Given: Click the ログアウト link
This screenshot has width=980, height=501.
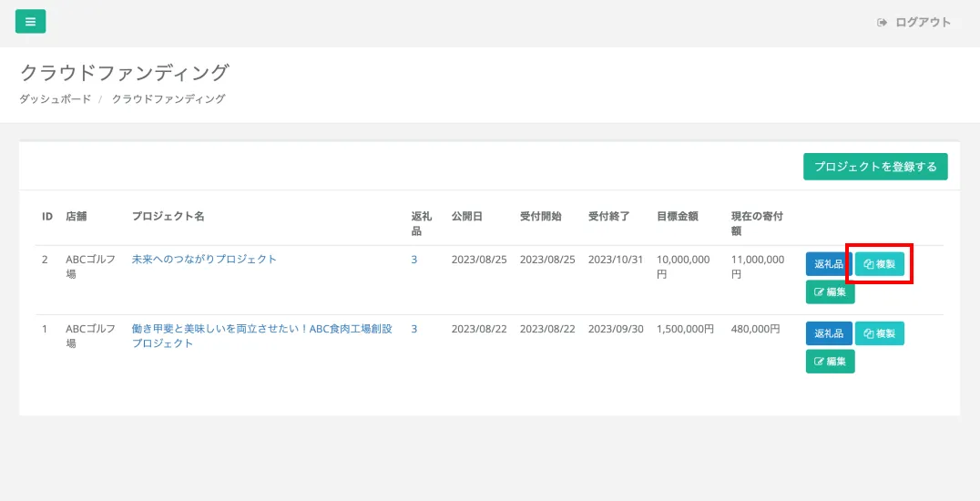Looking at the screenshot, I should click(914, 23).
